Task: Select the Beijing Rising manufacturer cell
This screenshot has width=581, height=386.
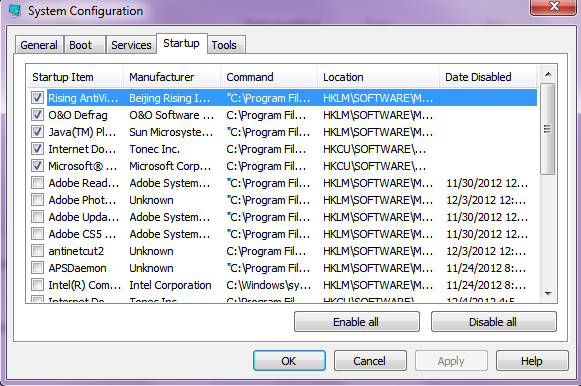Action: pos(169,98)
